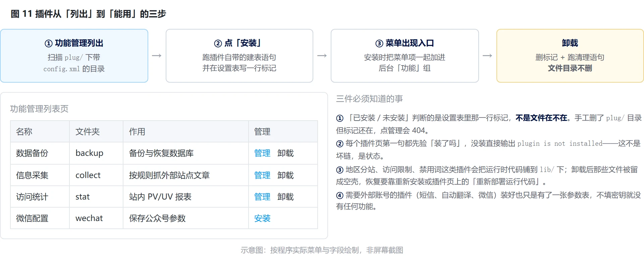Click the 'config.xml 的目录' line in step one
The width and height of the screenshot is (644, 262).
point(74,69)
